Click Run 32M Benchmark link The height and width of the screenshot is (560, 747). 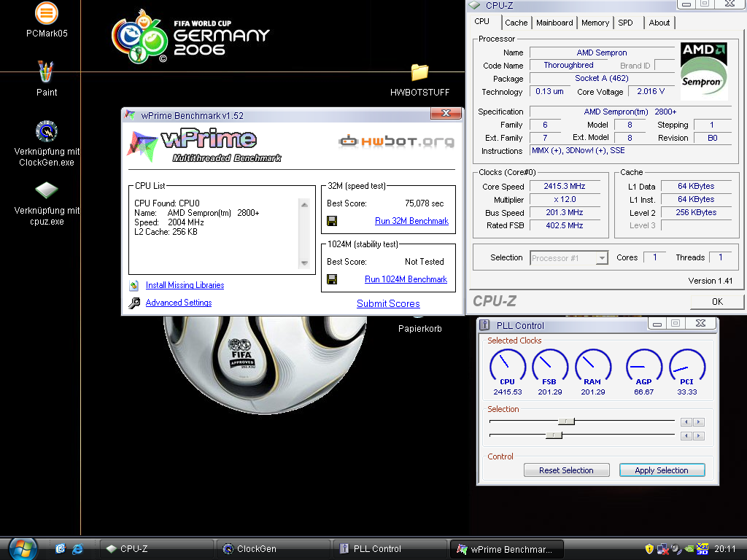coord(411,221)
